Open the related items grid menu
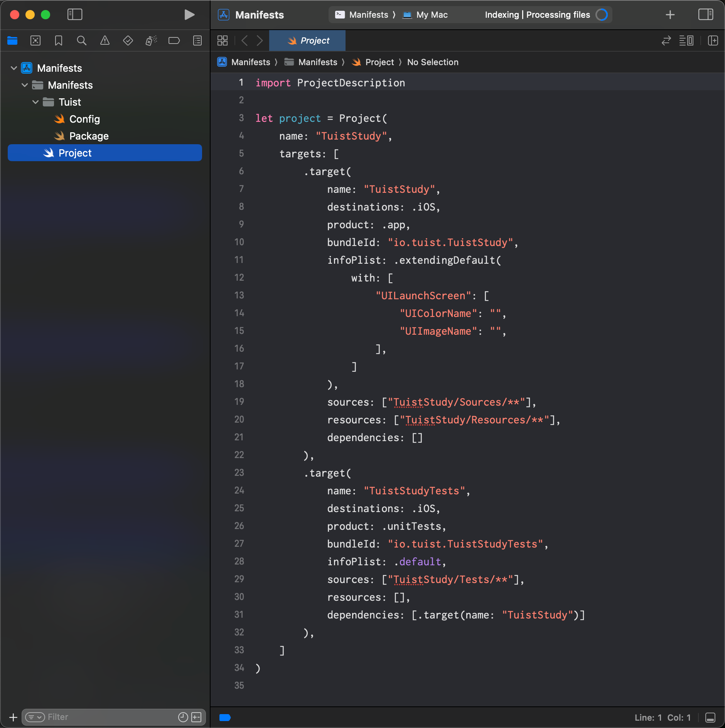Viewport: 725px width, 728px height. [223, 40]
